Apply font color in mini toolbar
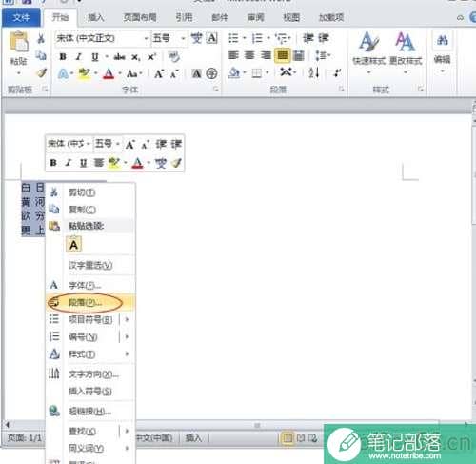The width and height of the screenshot is (476, 464). [138, 163]
